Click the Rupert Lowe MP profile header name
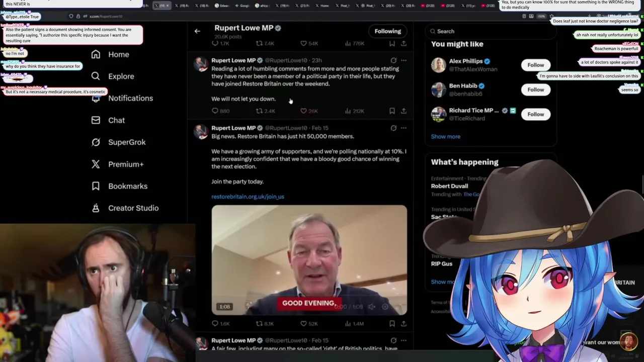The height and width of the screenshot is (362, 644). tap(244, 28)
